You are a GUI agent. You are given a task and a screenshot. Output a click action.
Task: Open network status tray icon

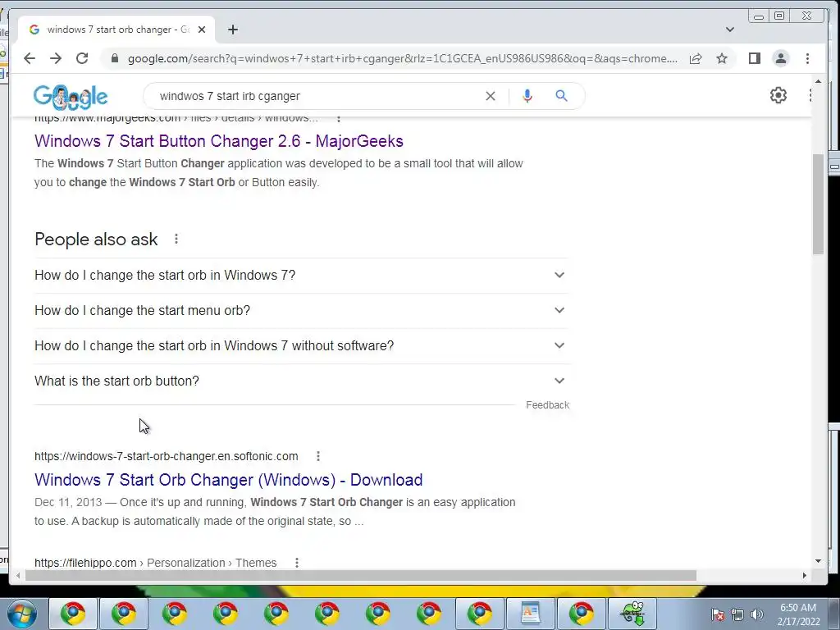(737, 614)
